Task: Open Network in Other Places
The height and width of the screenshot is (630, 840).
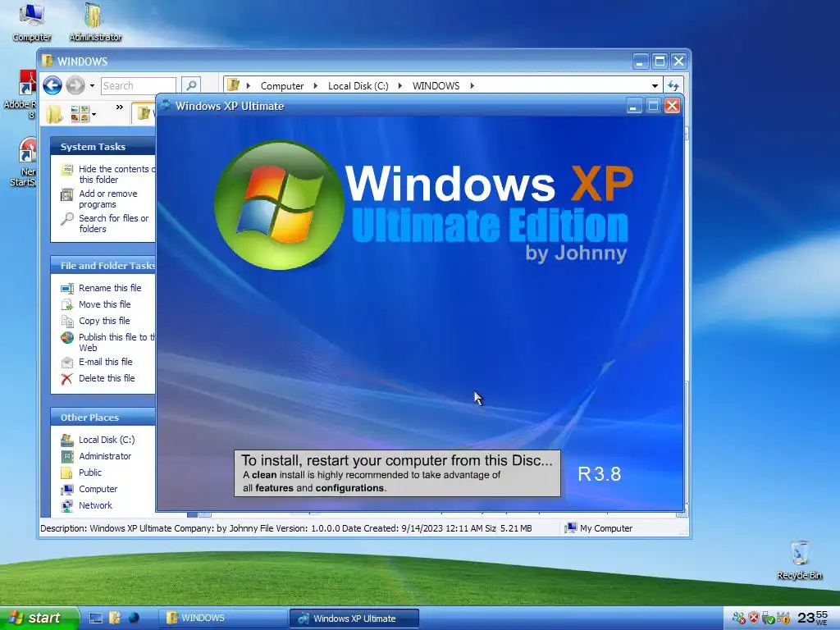Action: coord(95,505)
